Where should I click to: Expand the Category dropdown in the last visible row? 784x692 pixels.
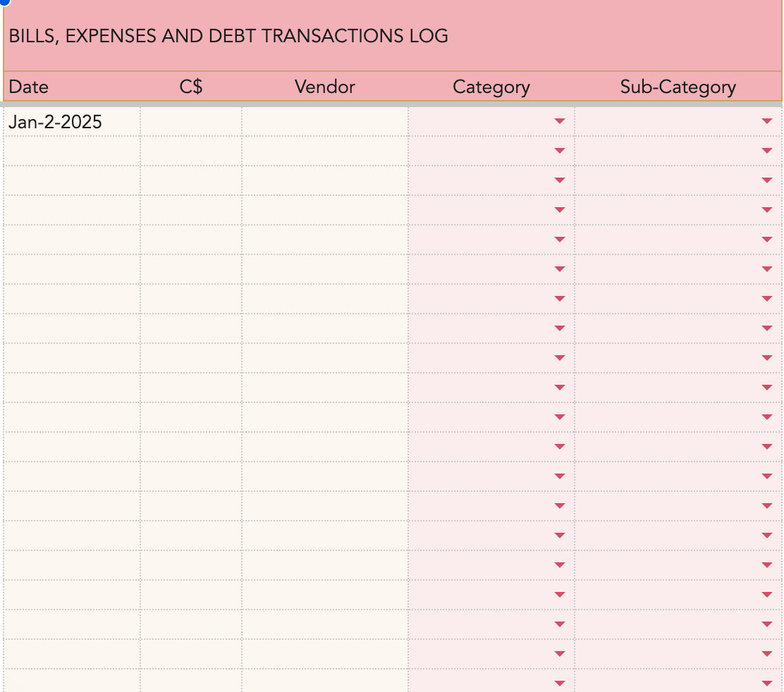point(559,682)
